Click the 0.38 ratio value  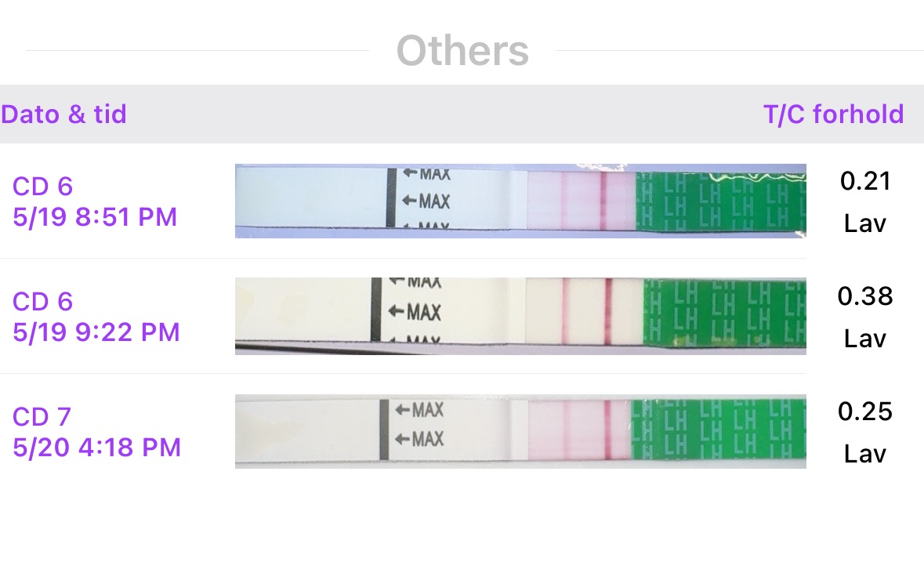[x=865, y=296]
